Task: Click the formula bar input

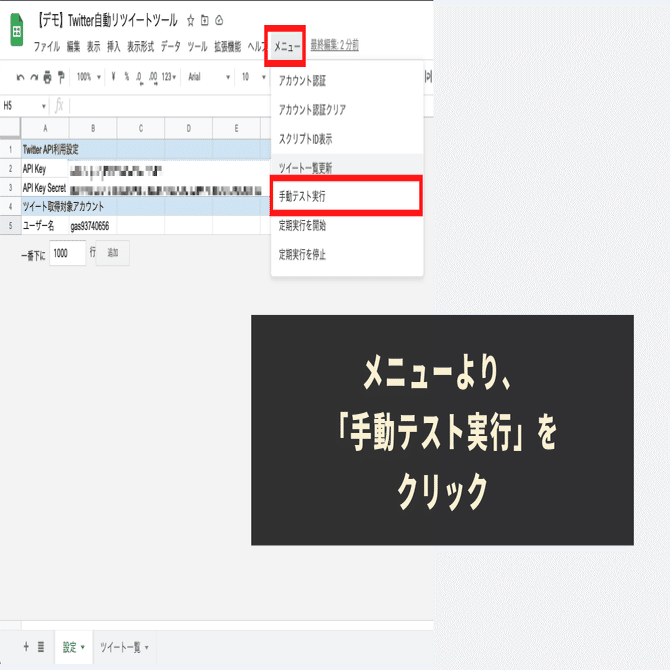Action: [x=170, y=106]
